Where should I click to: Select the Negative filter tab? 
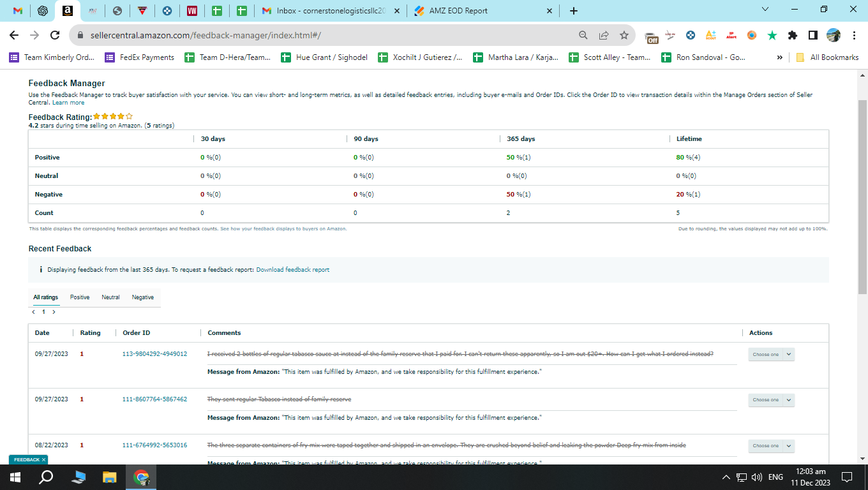[x=143, y=297]
